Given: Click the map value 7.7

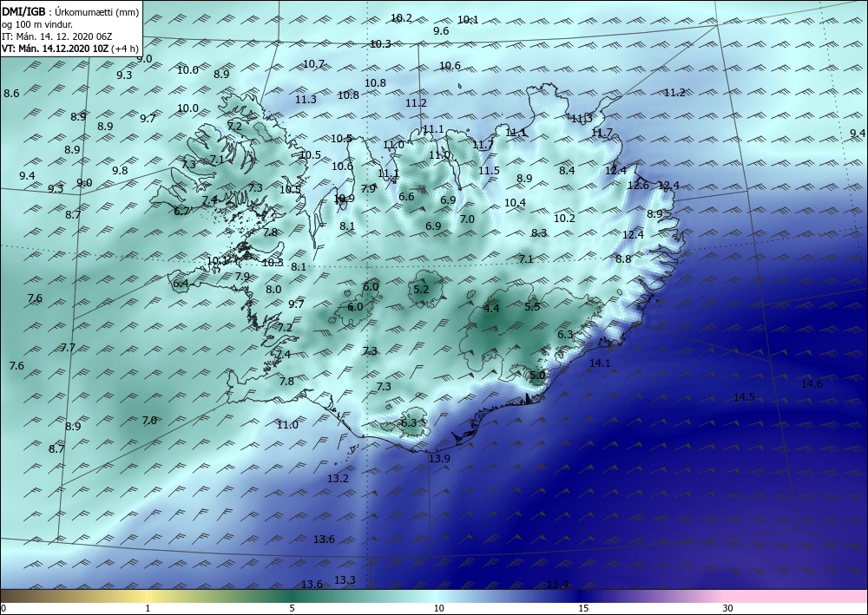Looking at the screenshot, I should pyautogui.click(x=68, y=348).
